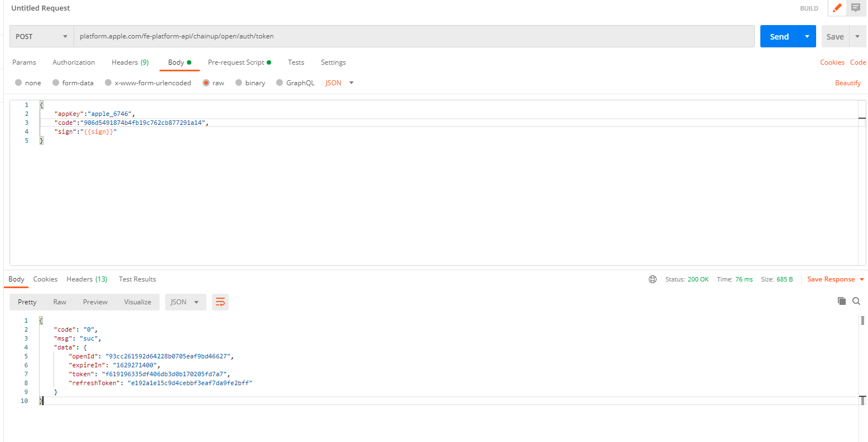Viewport: 868px width, 442px height.
Task: Open the Cookies link at top right
Action: coord(832,62)
